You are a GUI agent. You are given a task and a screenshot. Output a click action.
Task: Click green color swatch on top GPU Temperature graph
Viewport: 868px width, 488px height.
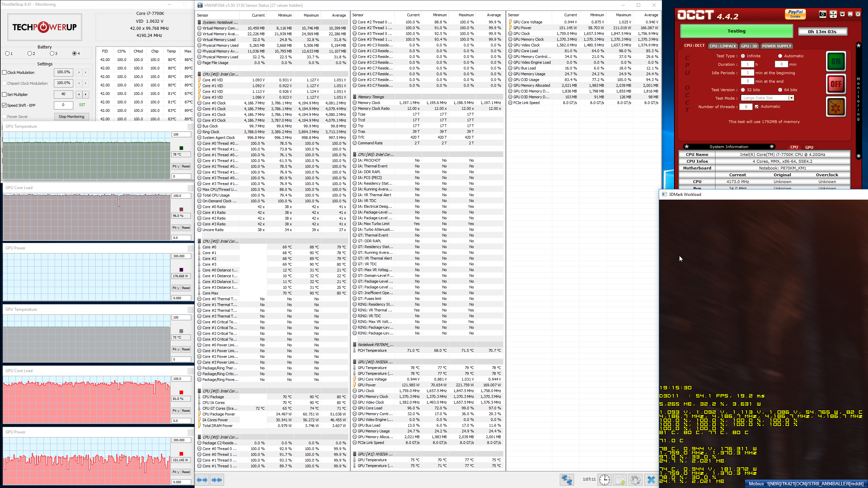(181, 148)
